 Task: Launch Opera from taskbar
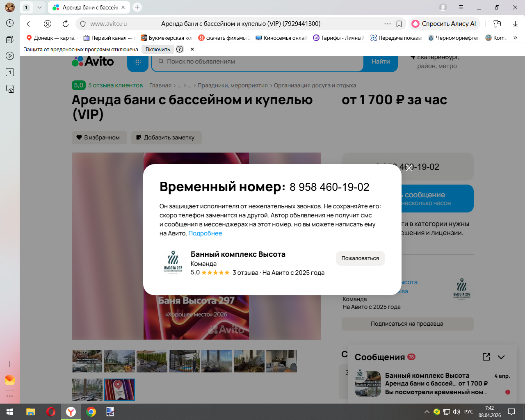51,412
